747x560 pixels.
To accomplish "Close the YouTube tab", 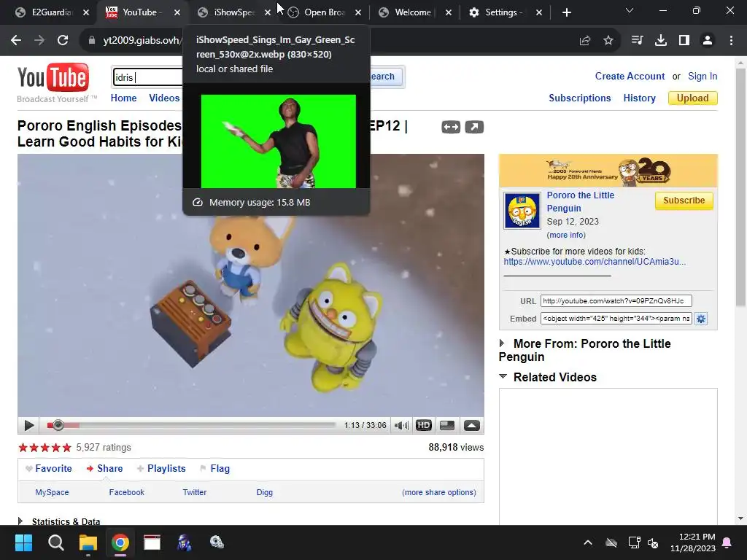I will pos(177,12).
